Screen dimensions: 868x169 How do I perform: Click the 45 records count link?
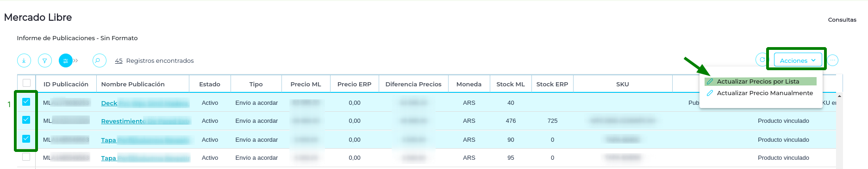[119, 60]
